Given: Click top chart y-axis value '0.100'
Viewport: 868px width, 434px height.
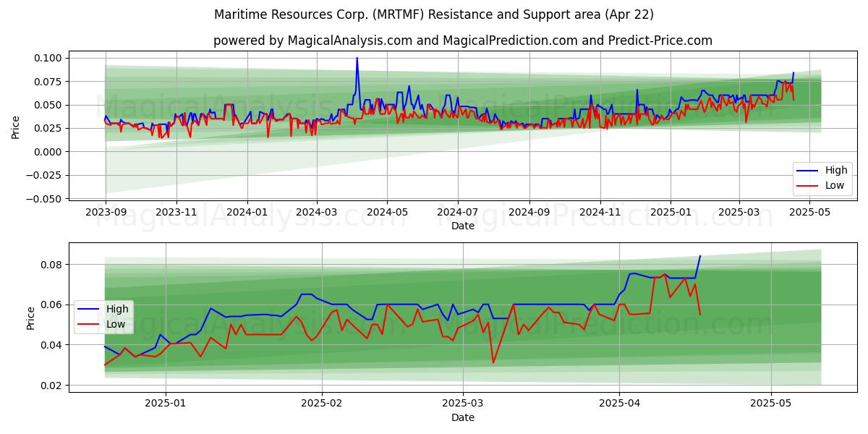Looking at the screenshot, I should point(48,58).
